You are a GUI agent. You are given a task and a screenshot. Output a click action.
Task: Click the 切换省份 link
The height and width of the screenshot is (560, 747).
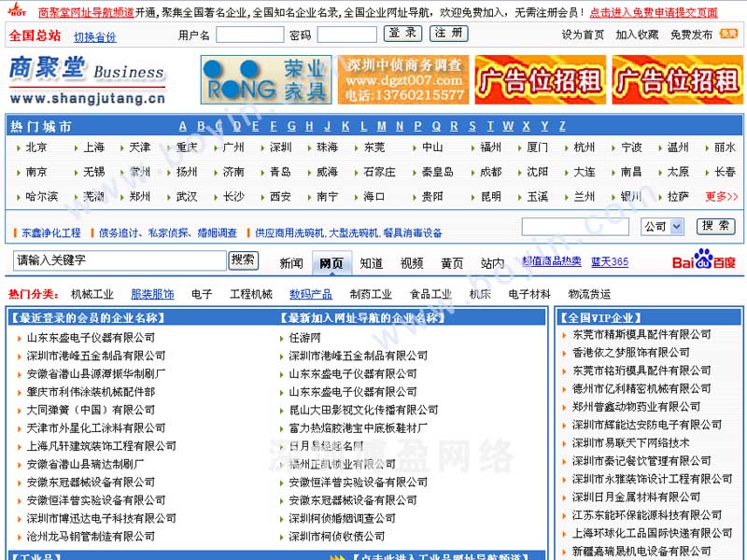[x=95, y=36]
